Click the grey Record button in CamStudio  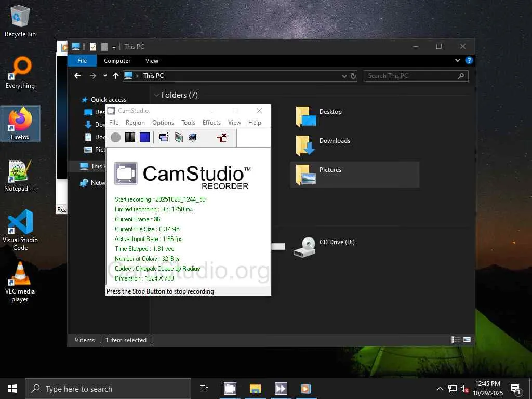click(x=116, y=137)
